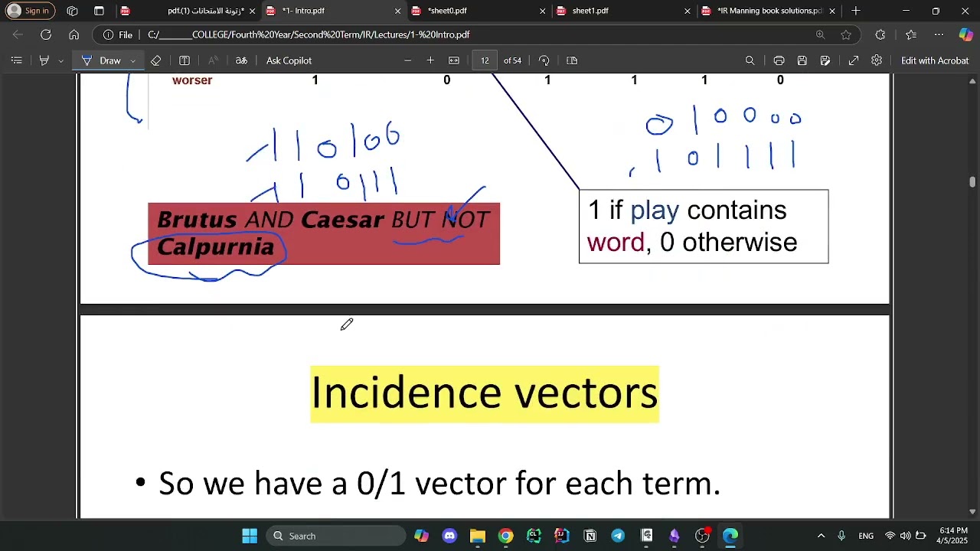This screenshot has height=551, width=980.
Task: Click Edit with Acrobat
Action: point(935,60)
